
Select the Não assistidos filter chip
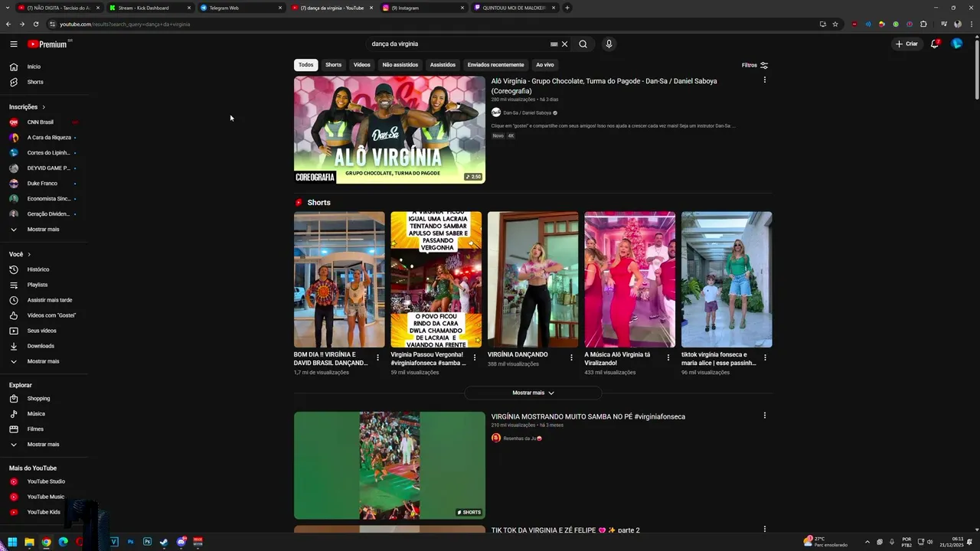click(400, 65)
